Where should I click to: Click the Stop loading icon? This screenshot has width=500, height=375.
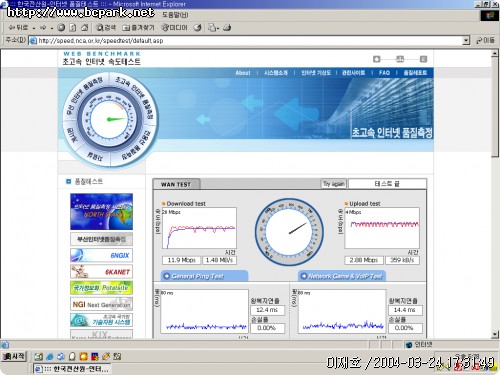point(61,28)
